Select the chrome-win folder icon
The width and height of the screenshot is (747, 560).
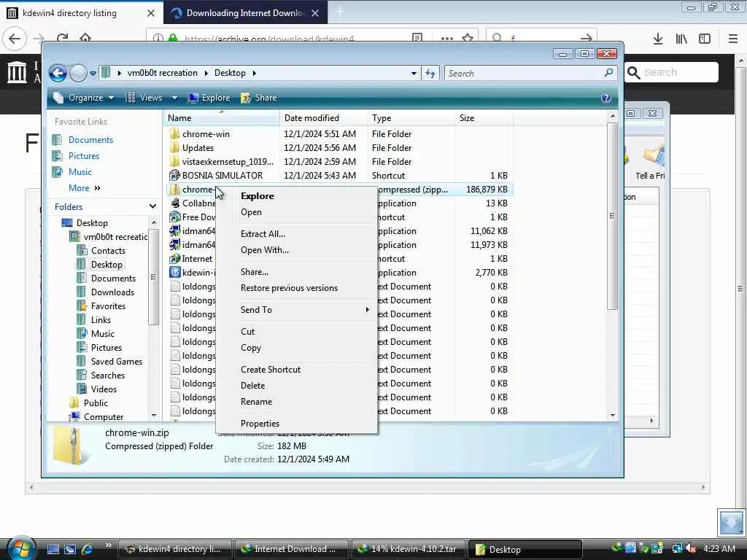(x=175, y=134)
